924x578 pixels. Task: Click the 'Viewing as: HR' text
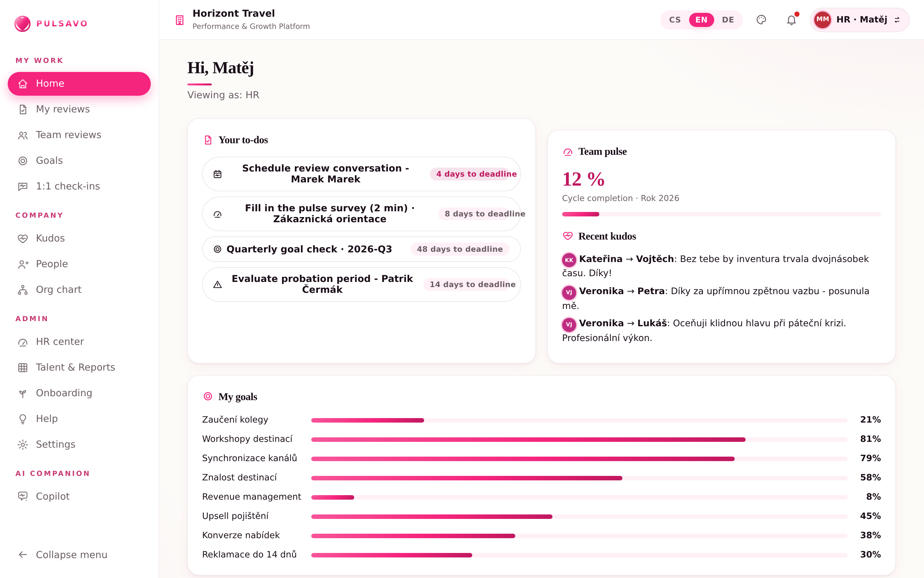[223, 95]
